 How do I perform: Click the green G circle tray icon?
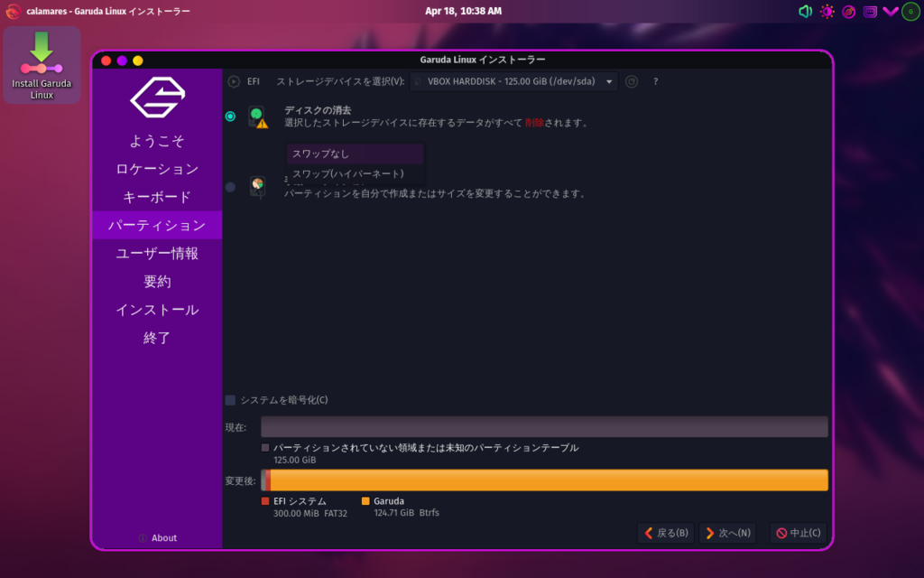[x=910, y=12]
